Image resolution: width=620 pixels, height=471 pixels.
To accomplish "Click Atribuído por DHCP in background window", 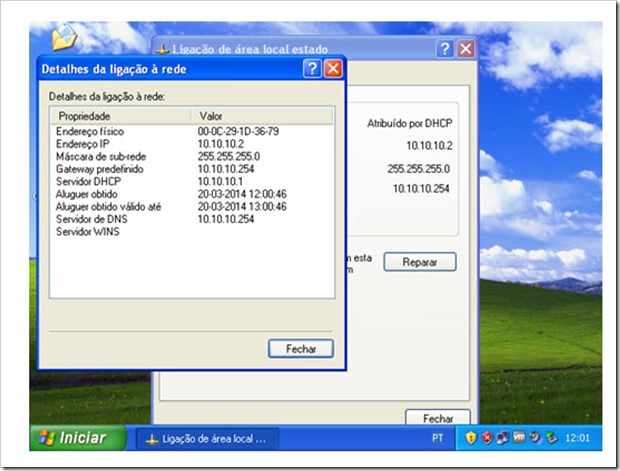I will click(x=410, y=124).
